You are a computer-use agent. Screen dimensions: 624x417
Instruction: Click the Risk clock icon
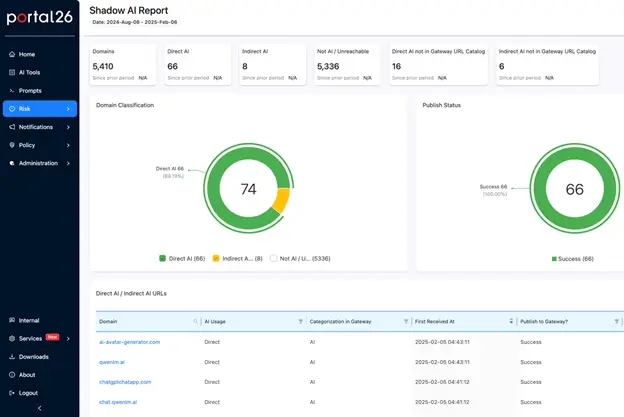12,109
